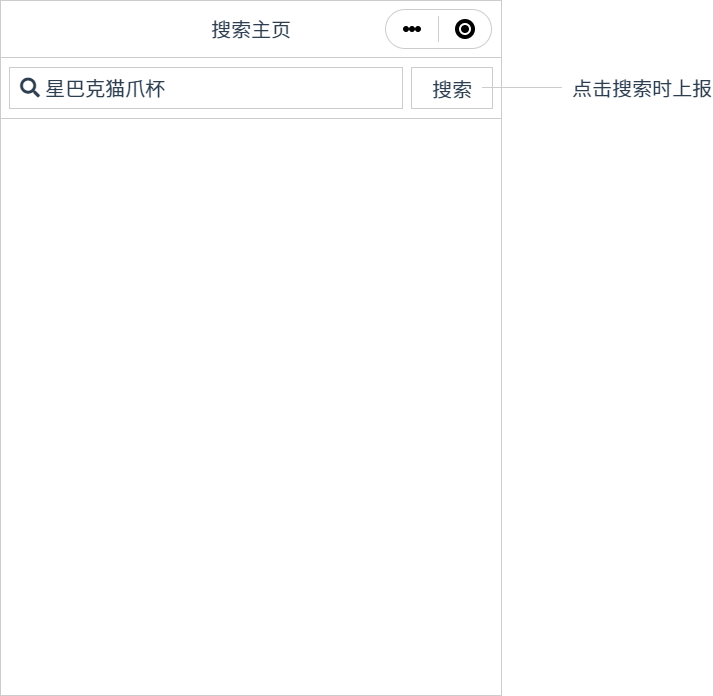Focus the search field containing 星巴克猫爪杯

[220, 88]
